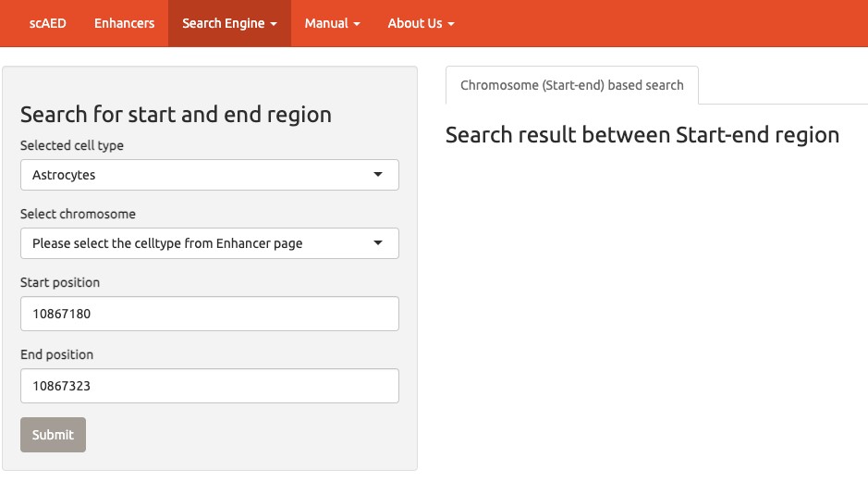Click the arrow icon in Astrocytes selector
The width and height of the screenshot is (868, 482).
[x=377, y=175]
